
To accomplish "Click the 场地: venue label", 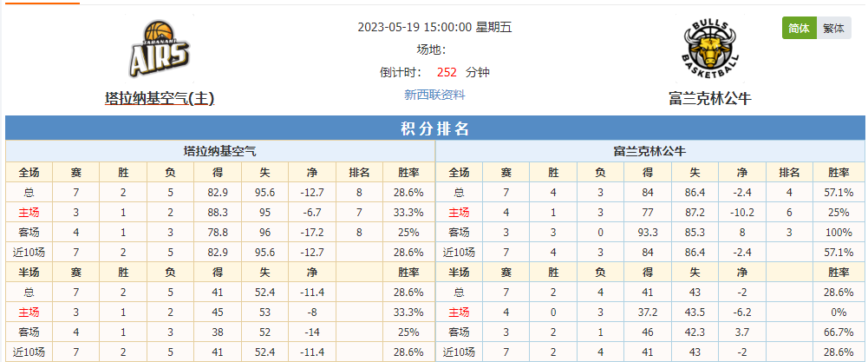I will point(431,49).
